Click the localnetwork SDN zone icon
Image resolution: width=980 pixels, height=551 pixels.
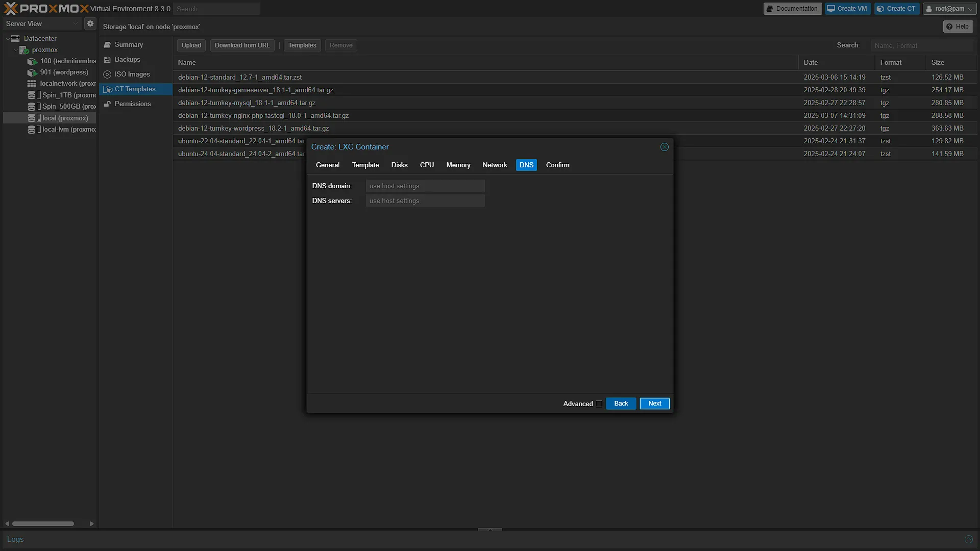(x=32, y=84)
